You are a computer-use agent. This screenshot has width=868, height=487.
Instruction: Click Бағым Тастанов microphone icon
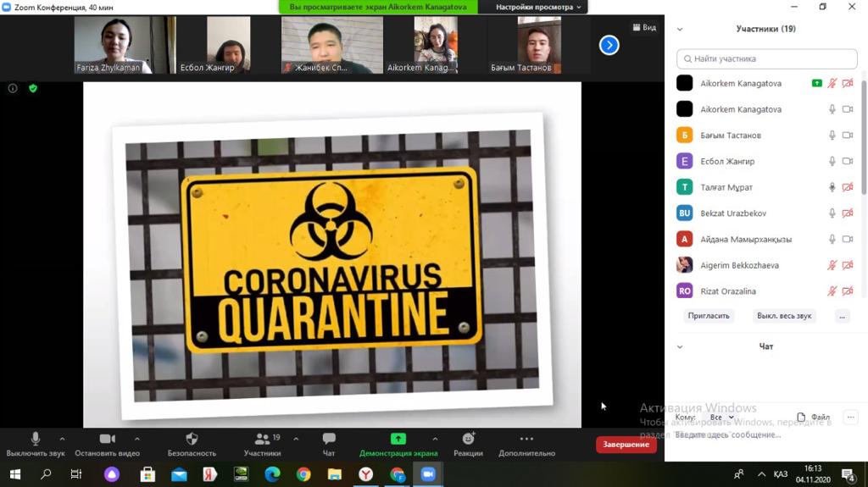click(x=832, y=136)
